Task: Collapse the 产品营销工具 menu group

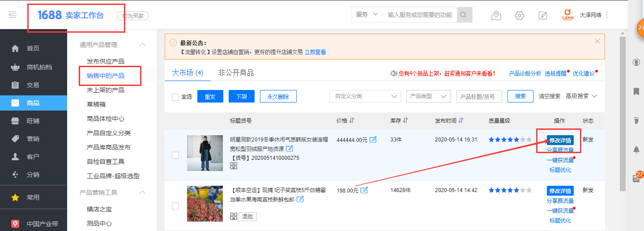Action: pos(142,192)
